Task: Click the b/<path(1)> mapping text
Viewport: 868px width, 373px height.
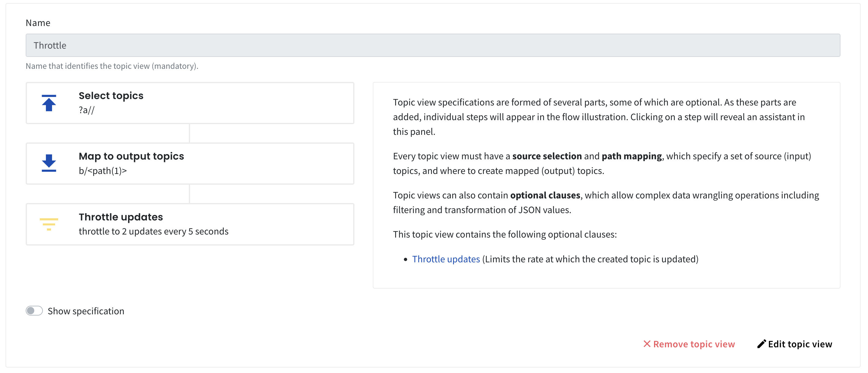Action: tap(103, 171)
